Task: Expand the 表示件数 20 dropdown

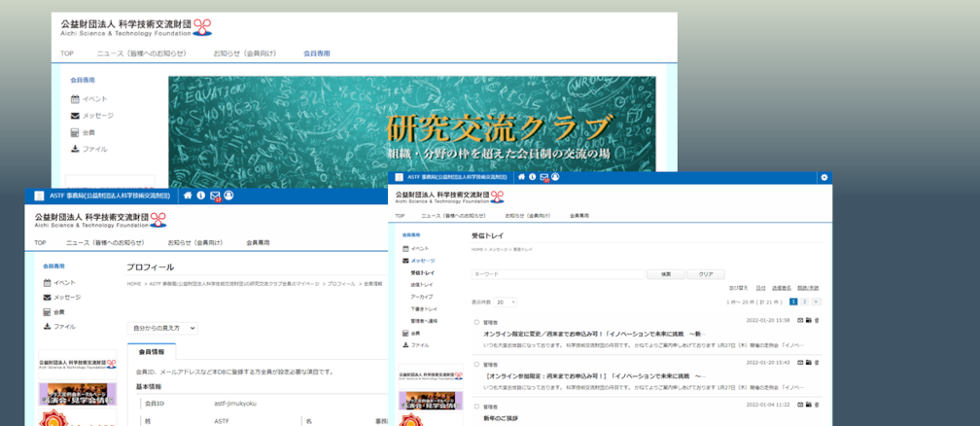Action: point(506,302)
